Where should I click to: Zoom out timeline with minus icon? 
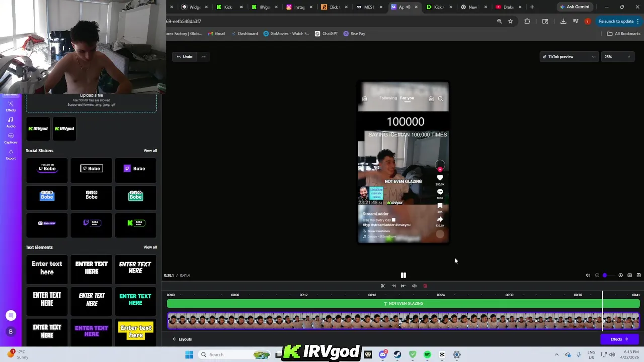tap(597, 275)
